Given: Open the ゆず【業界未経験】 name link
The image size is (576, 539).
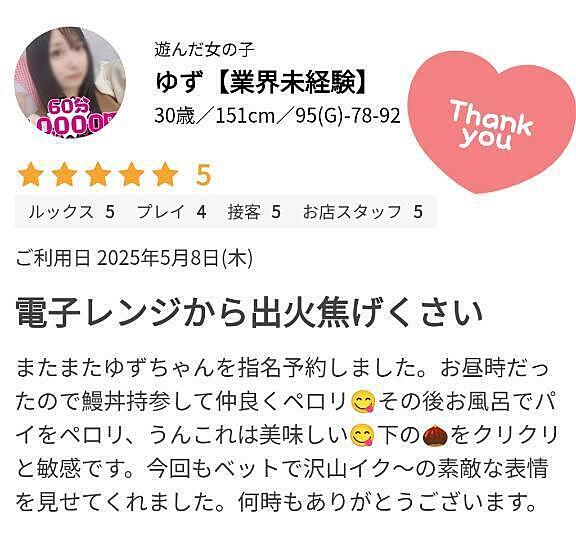Looking at the screenshot, I should (261, 82).
